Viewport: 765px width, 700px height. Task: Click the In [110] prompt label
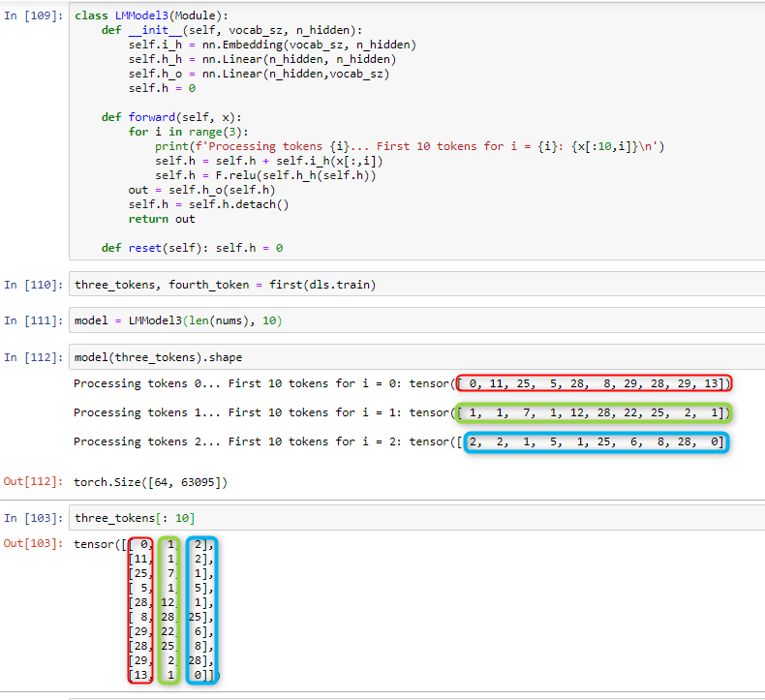coord(34,285)
